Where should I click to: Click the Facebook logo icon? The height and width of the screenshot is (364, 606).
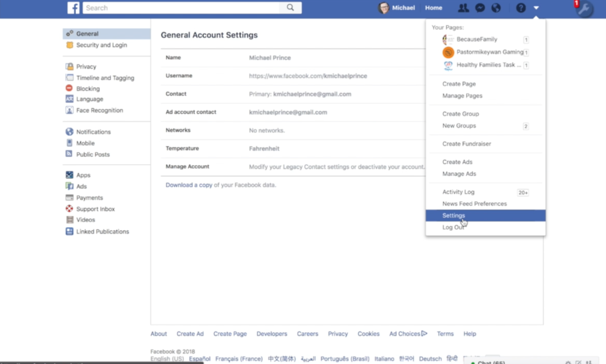[x=73, y=8]
